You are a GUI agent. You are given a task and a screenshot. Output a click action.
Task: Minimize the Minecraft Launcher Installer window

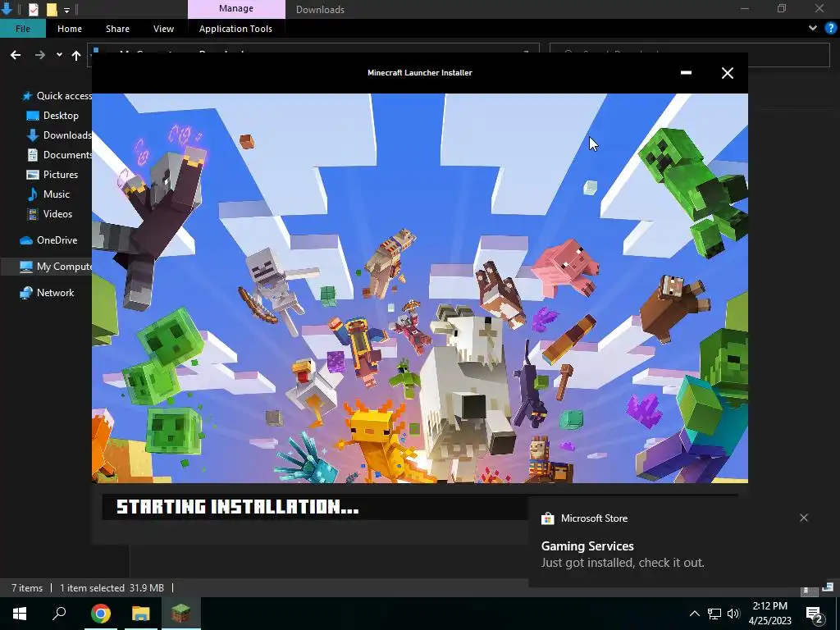(686, 73)
